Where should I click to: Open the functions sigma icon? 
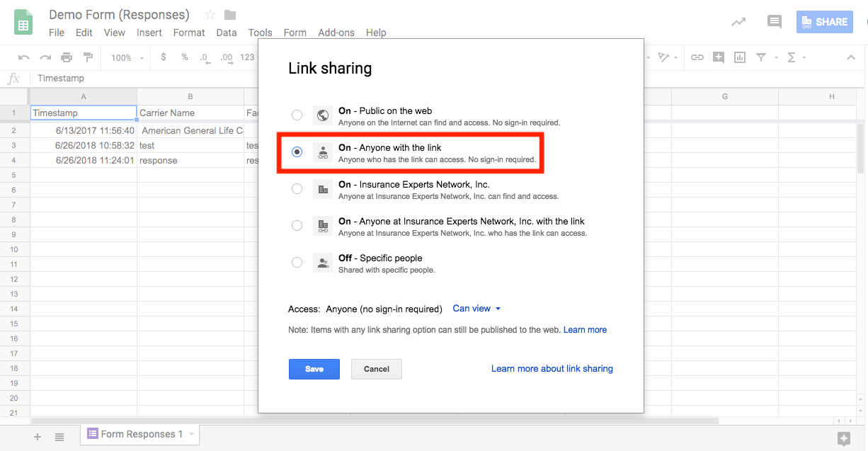coord(792,57)
